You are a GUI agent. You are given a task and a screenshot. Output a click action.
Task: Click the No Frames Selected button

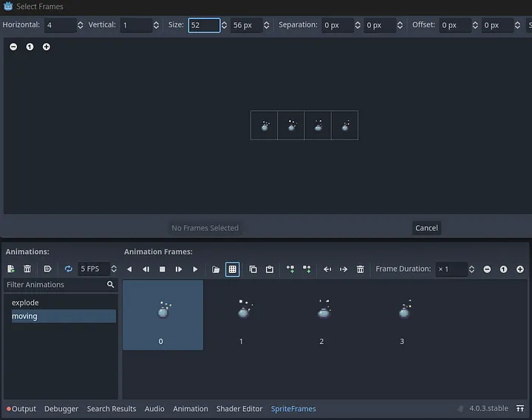coord(205,228)
